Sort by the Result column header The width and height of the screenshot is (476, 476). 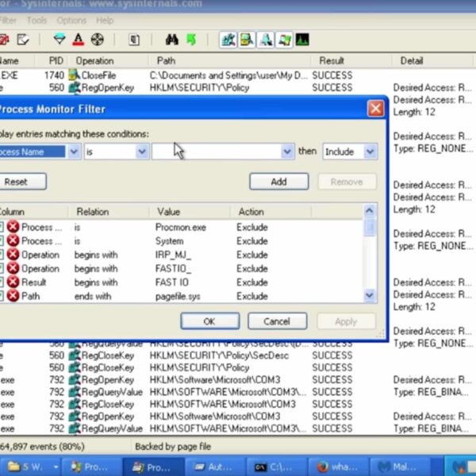pyautogui.click(x=351, y=61)
